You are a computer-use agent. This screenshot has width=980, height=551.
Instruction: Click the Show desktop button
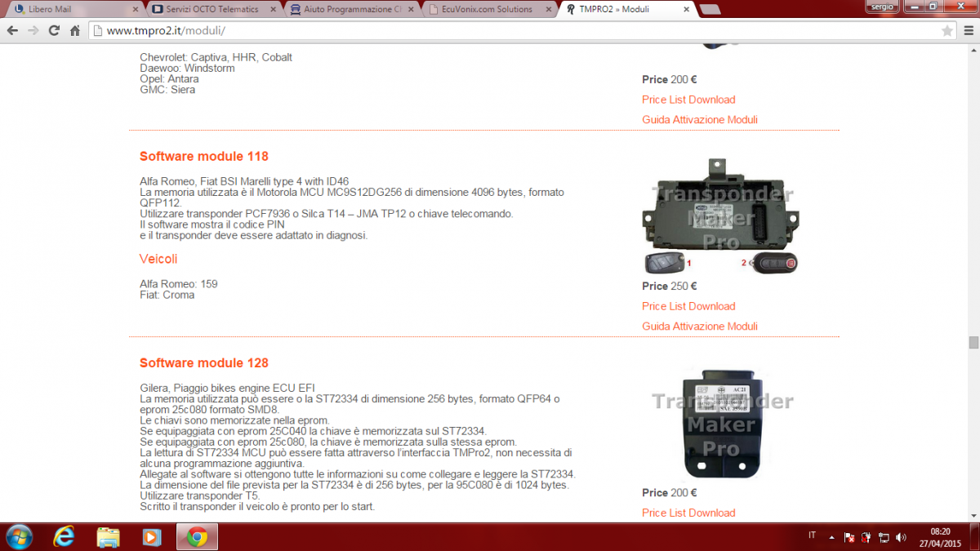(974, 536)
